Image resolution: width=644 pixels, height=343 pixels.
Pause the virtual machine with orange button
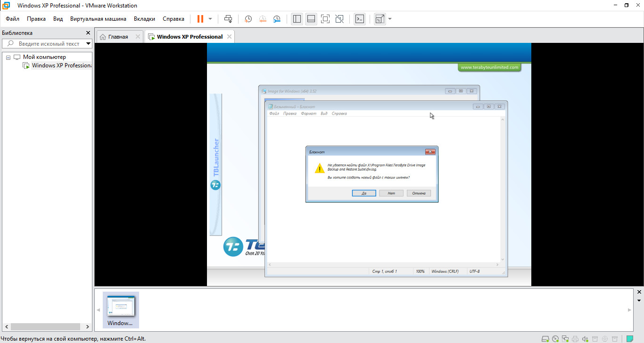click(x=200, y=19)
